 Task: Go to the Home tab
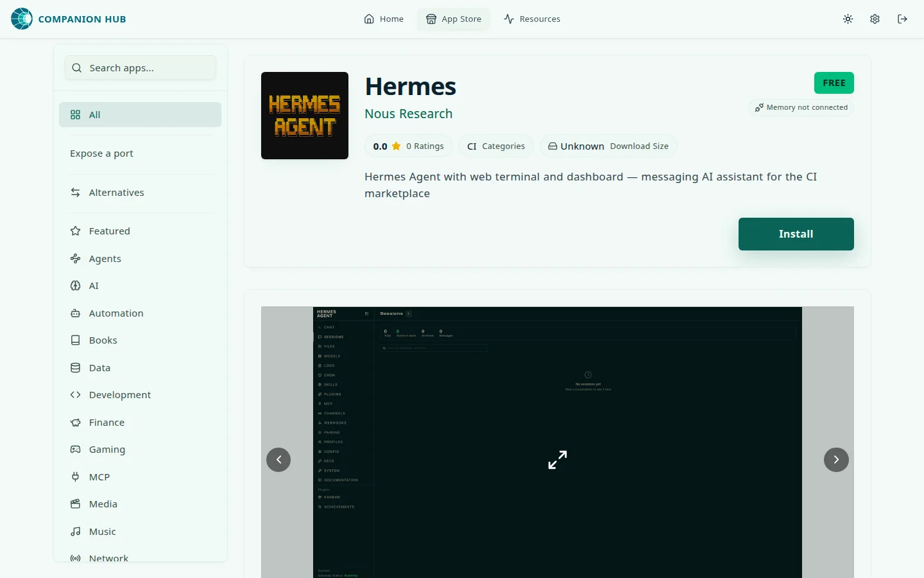click(384, 19)
